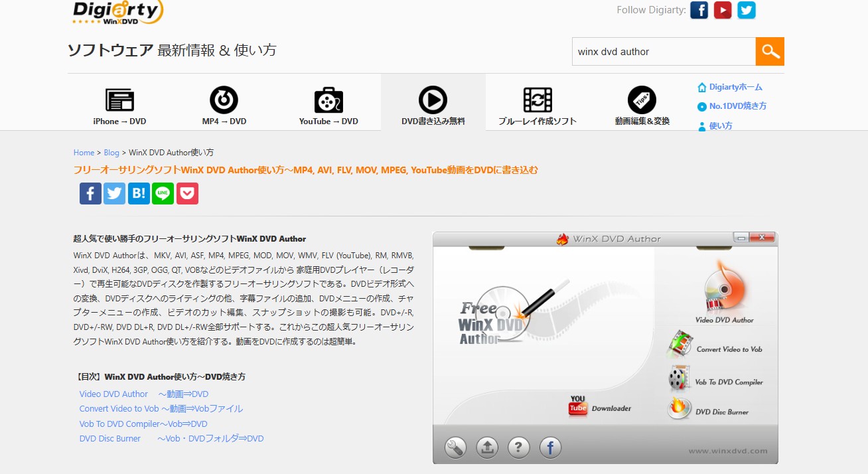Jump to Vob To DVD Compiler section

[x=143, y=424]
